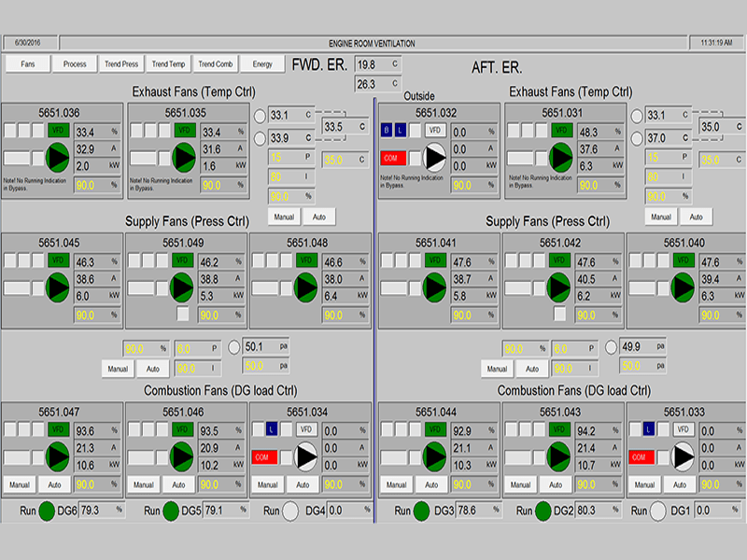This screenshot has width=747, height=560.
Task: Set FWD exhaust fans to Auto
Action: [319, 217]
